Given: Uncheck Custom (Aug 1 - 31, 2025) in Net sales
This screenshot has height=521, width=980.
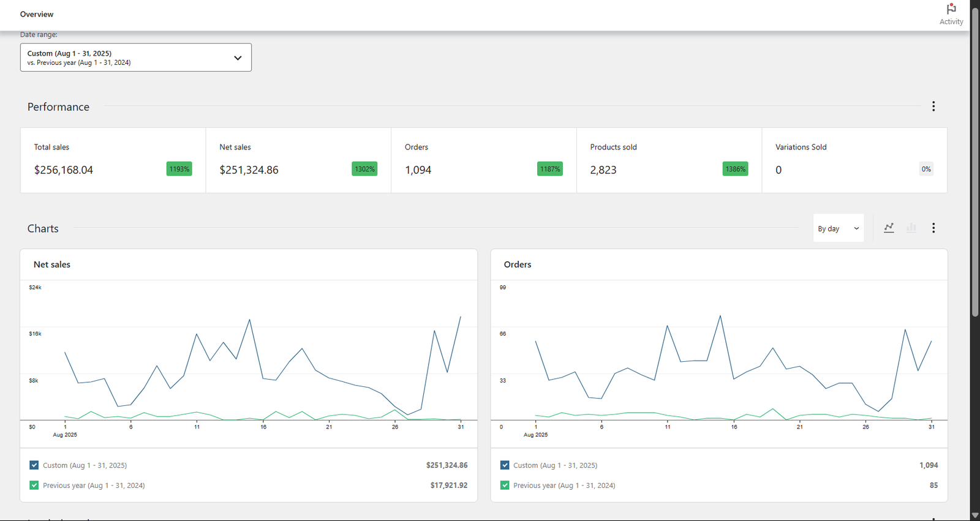Looking at the screenshot, I should coord(34,465).
